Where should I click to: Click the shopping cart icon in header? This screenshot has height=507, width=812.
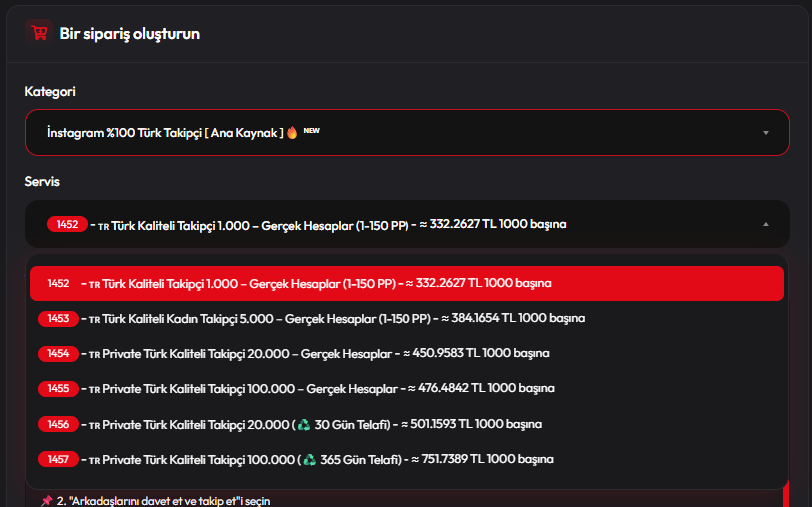point(39,32)
